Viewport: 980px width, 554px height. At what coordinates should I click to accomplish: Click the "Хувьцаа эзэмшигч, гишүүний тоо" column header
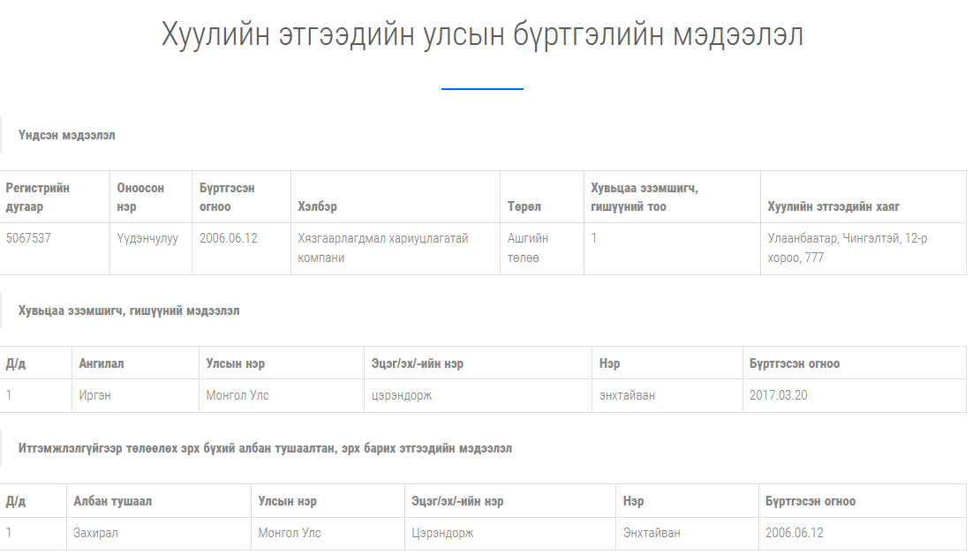coord(644,197)
